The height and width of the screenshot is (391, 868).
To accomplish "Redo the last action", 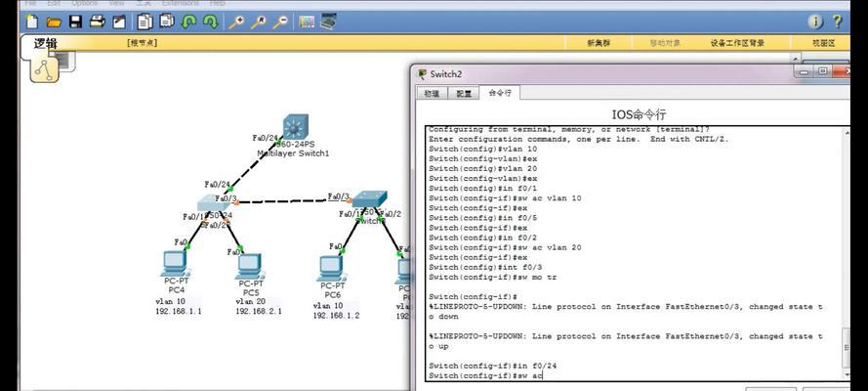I will tap(210, 22).
